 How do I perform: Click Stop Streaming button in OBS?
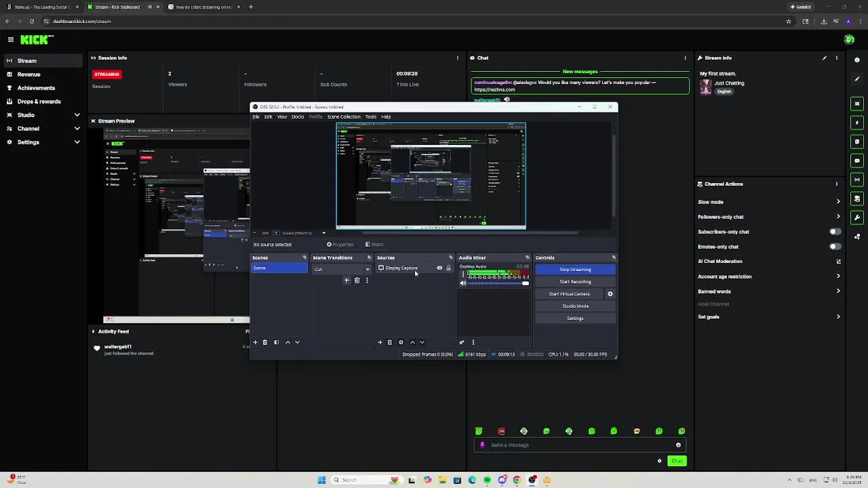[x=575, y=270]
